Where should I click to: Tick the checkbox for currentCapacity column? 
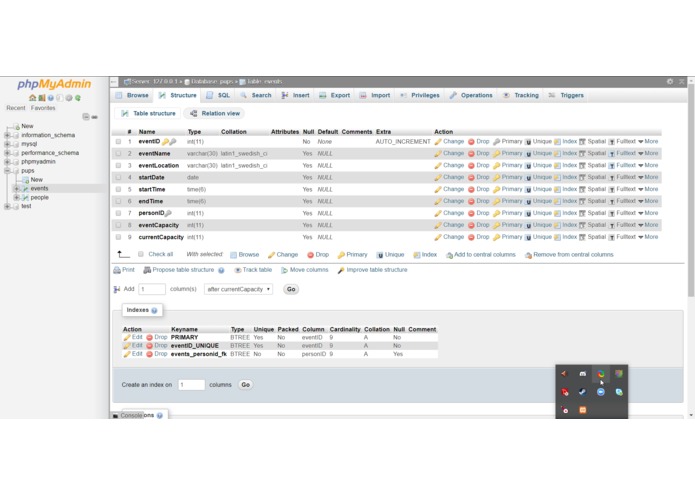coord(118,237)
